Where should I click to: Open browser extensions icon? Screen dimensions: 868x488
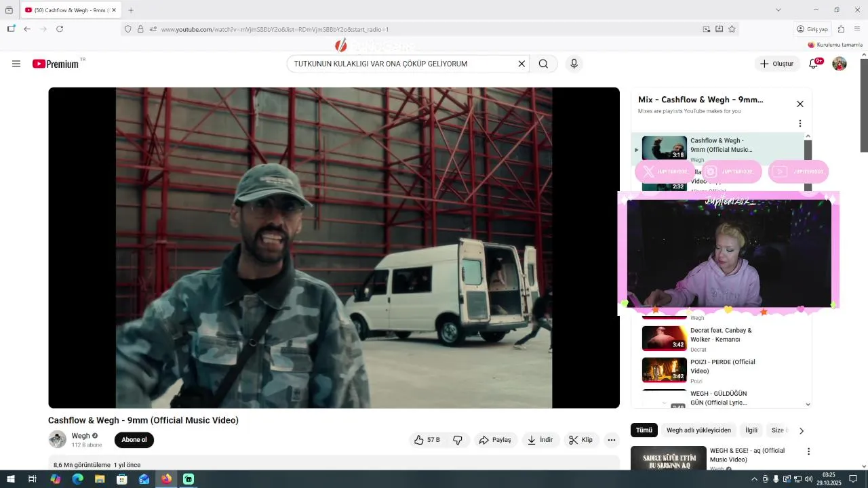click(x=841, y=29)
